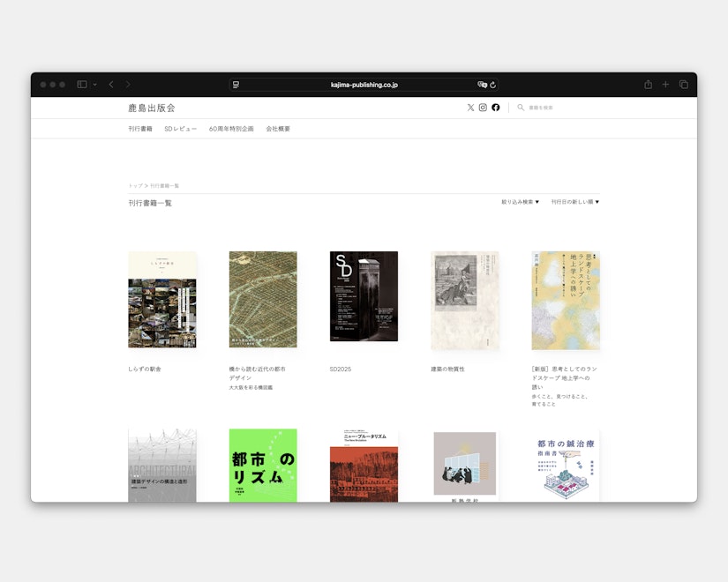Open the Instagram icon in the header
The width and height of the screenshot is (728, 582).
pyautogui.click(x=482, y=108)
